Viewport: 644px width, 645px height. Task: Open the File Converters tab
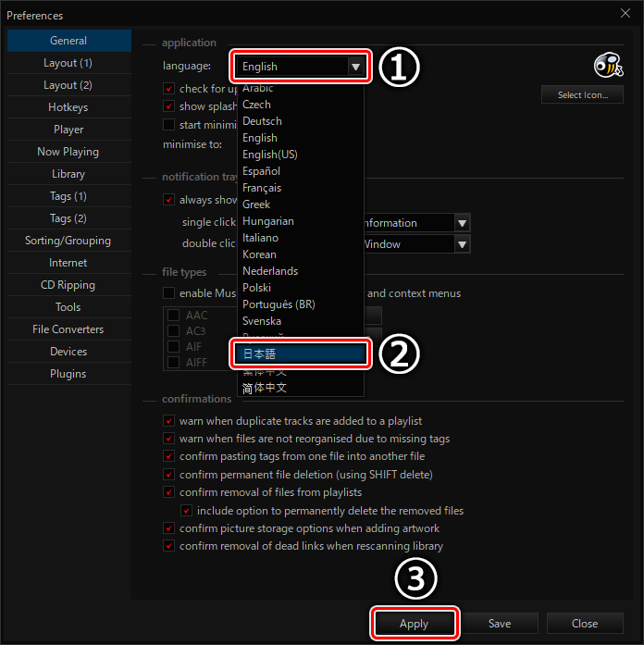pyautogui.click(x=68, y=329)
